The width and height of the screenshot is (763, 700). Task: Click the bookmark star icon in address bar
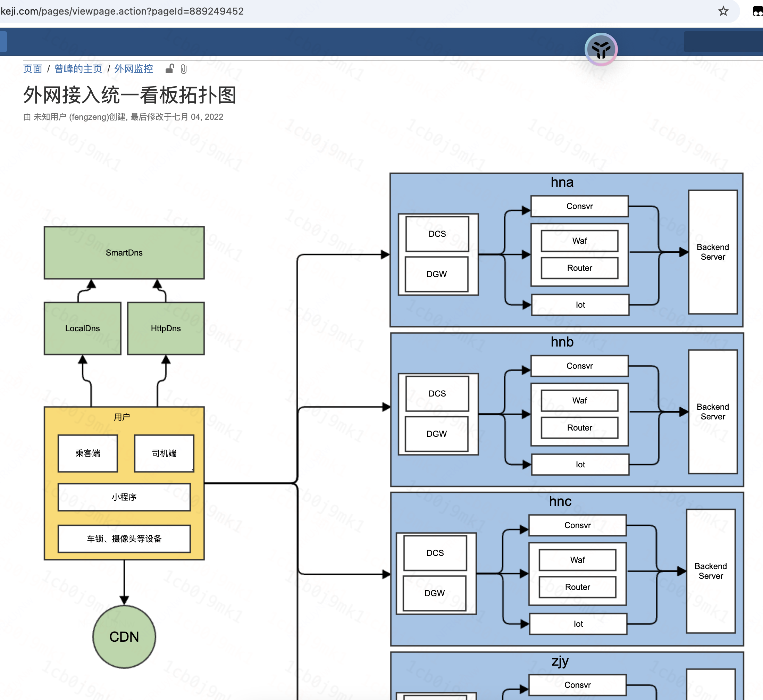(x=723, y=11)
